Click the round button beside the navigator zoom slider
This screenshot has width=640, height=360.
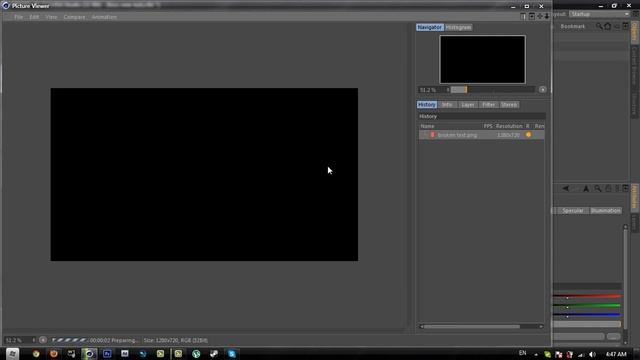(x=542, y=90)
